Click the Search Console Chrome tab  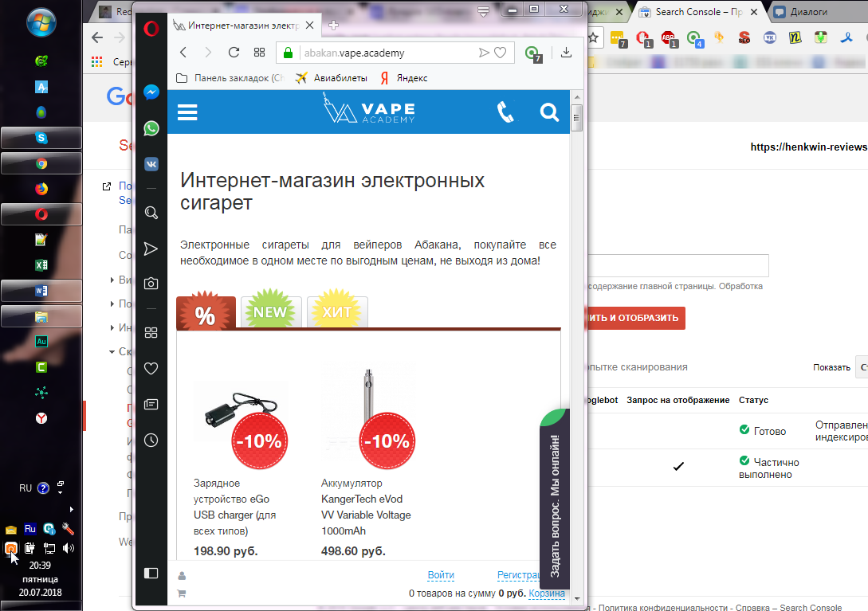tap(699, 12)
